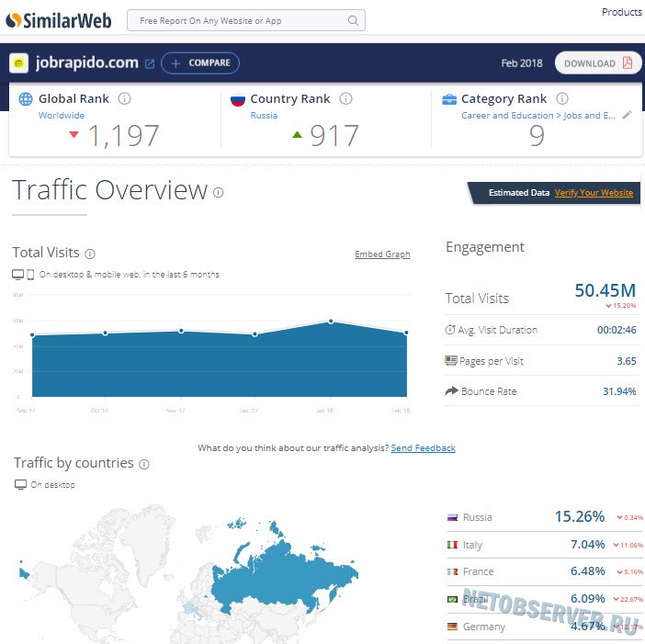The image size is (645, 644).
Task: Click the Global Rank globe icon
Action: click(26, 98)
